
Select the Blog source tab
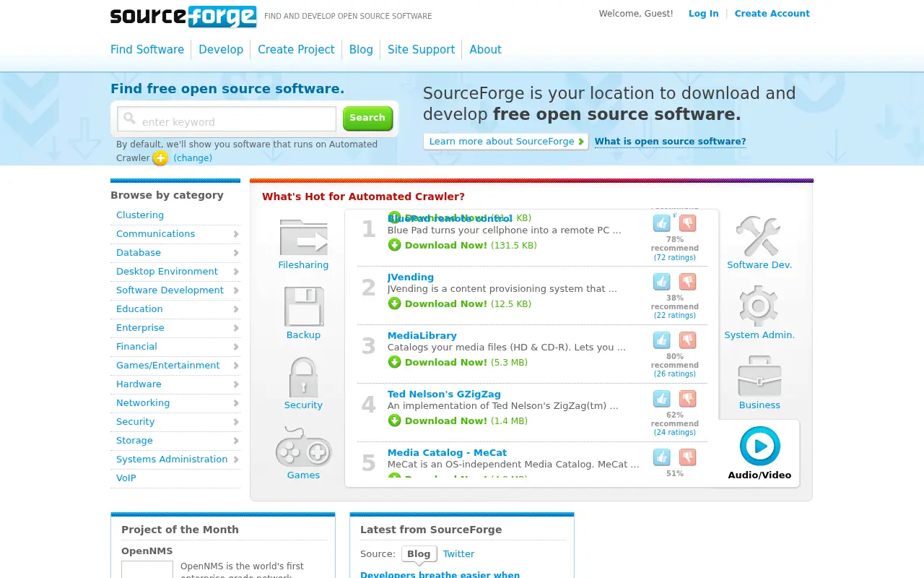pos(419,554)
